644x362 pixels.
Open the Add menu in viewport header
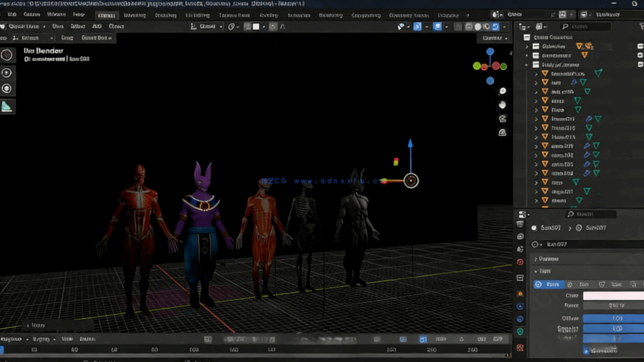[x=96, y=27]
